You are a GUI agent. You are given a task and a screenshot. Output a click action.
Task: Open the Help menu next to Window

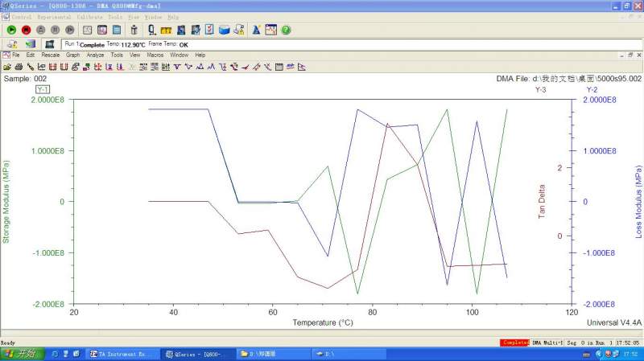(x=200, y=55)
